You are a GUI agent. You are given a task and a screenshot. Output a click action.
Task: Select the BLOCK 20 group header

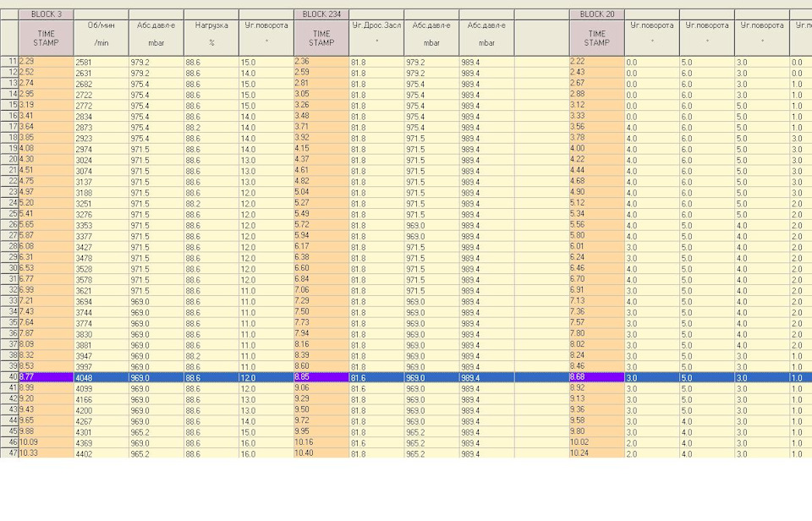(x=597, y=14)
